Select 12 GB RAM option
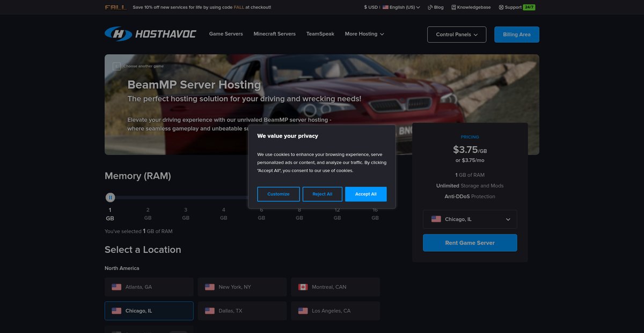The height and width of the screenshot is (333, 644). (x=337, y=214)
